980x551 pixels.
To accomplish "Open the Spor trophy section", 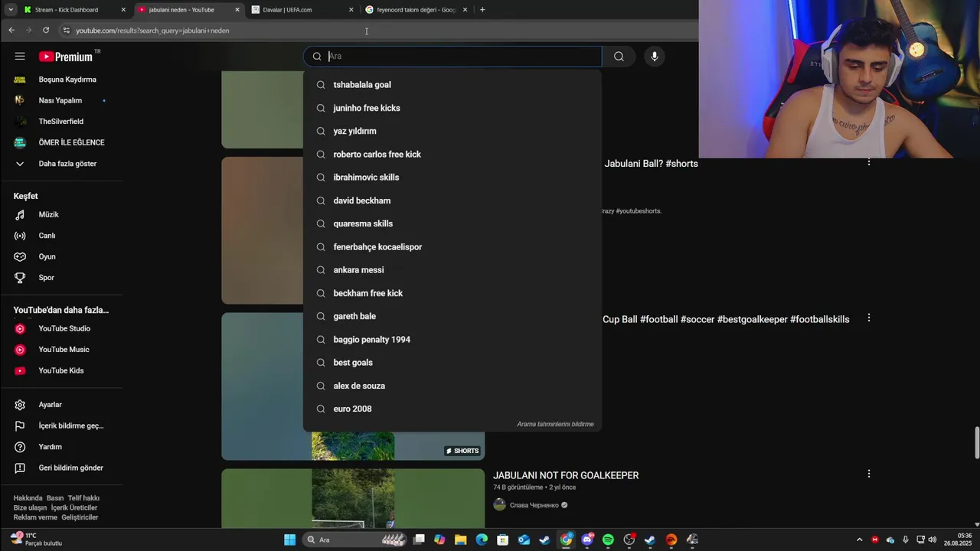I will [61, 278].
